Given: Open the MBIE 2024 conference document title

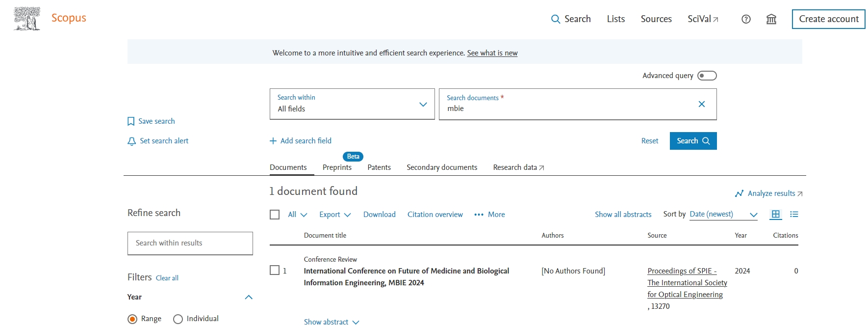Looking at the screenshot, I should click(407, 277).
